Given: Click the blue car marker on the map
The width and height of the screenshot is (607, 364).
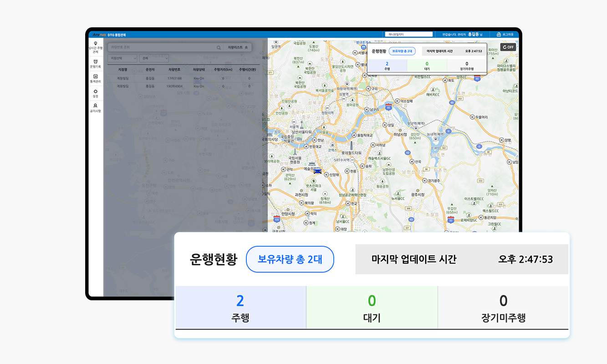Looking at the screenshot, I should [317, 171].
